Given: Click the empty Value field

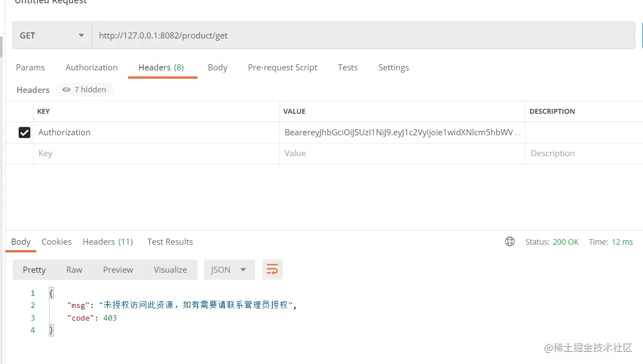Looking at the screenshot, I should [402, 153].
